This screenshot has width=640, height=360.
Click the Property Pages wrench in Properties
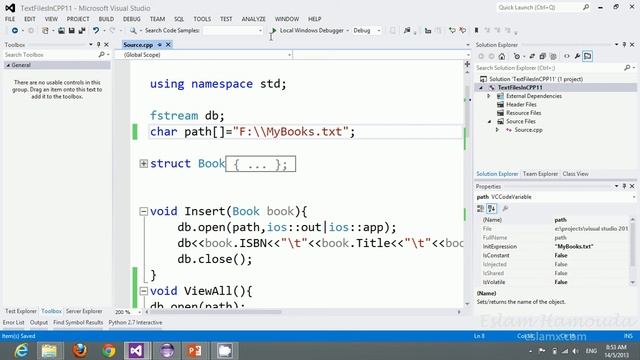[x=505, y=209]
